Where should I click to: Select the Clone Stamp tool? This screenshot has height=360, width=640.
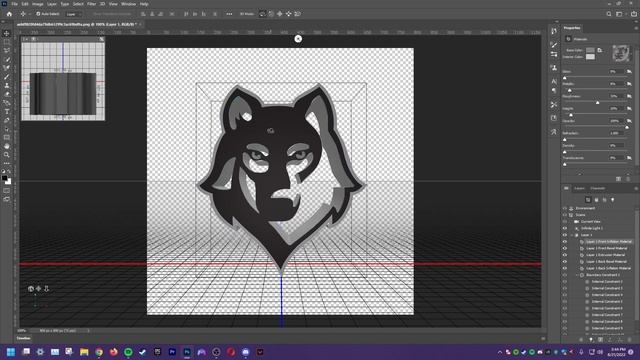7,85
